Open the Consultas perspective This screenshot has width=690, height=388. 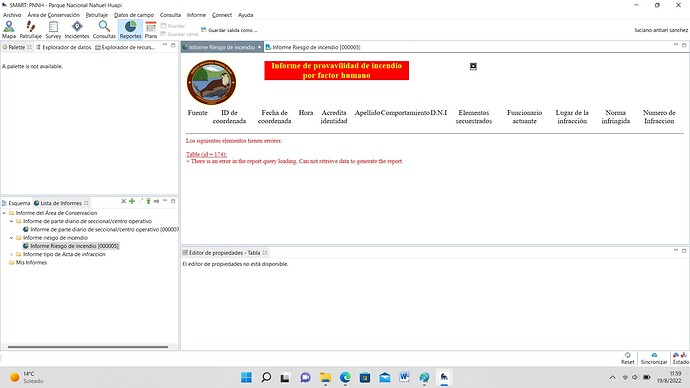104,30
